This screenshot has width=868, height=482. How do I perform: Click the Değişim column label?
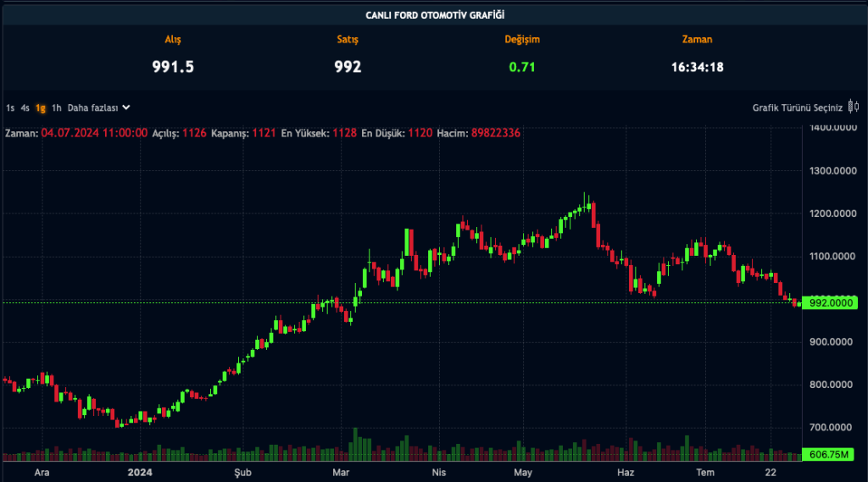click(522, 39)
